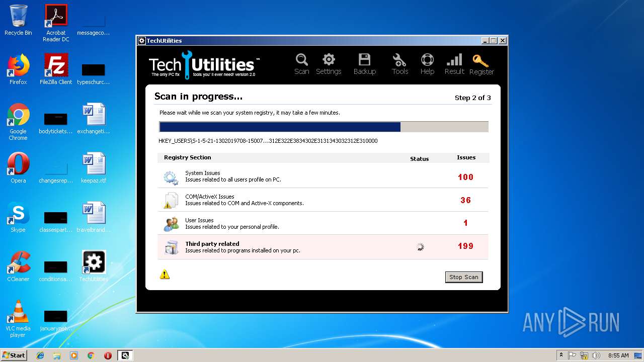Click the HKEY_USERS registry path text
This screenshot has height=362, width=644.
coord(268,141)
